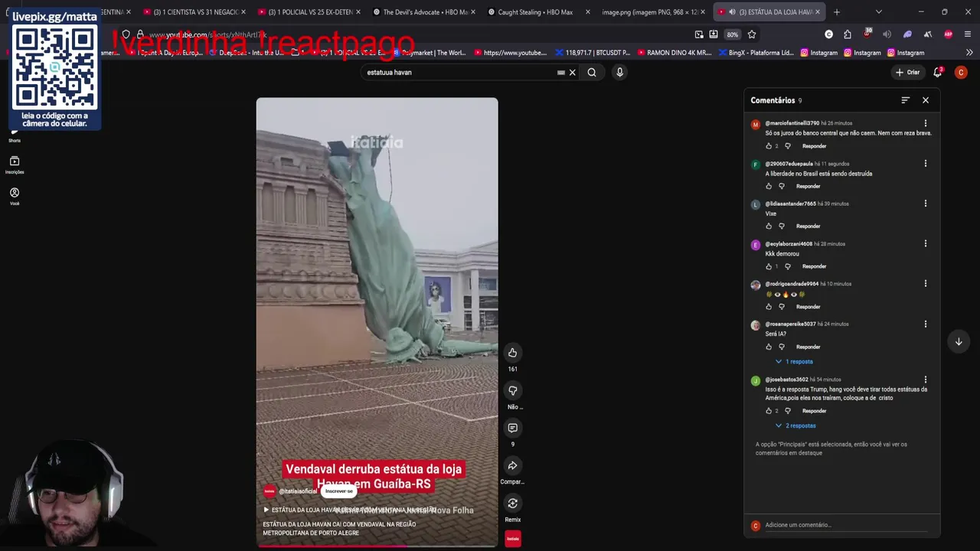Like the Shorts video
This screenshot has width=980, height=551.
click(x=512, y=353)
